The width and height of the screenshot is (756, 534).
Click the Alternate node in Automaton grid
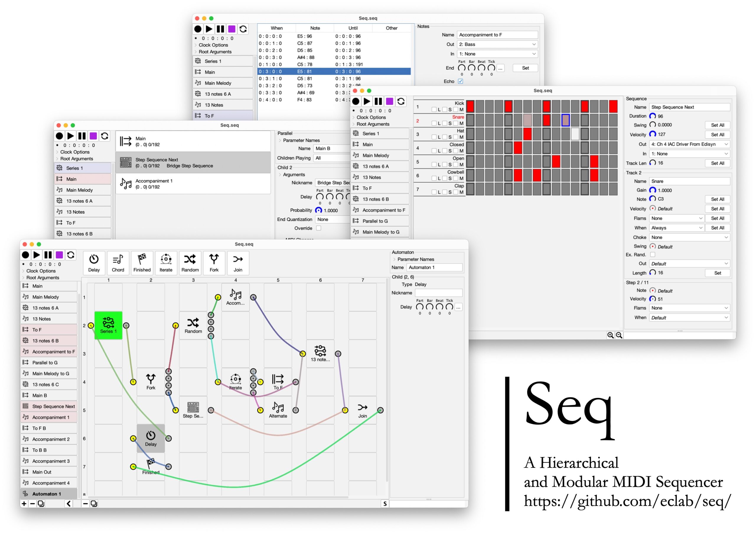click(x=278, y=410)
